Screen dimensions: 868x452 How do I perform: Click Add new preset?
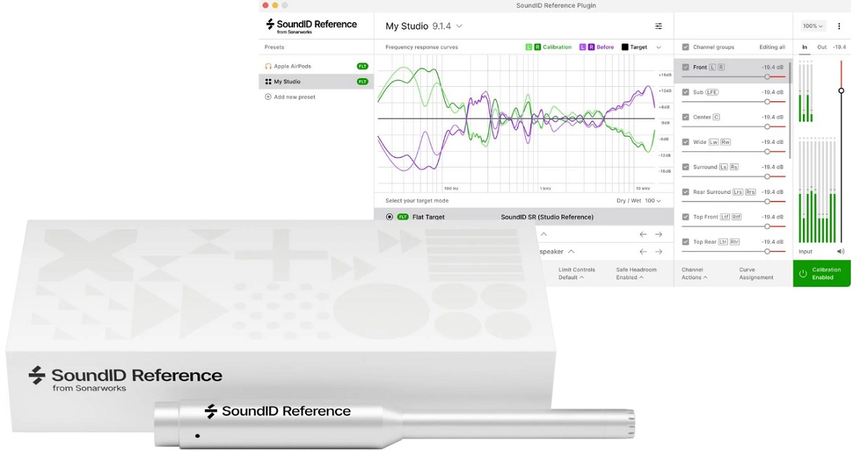click(316, 97)
